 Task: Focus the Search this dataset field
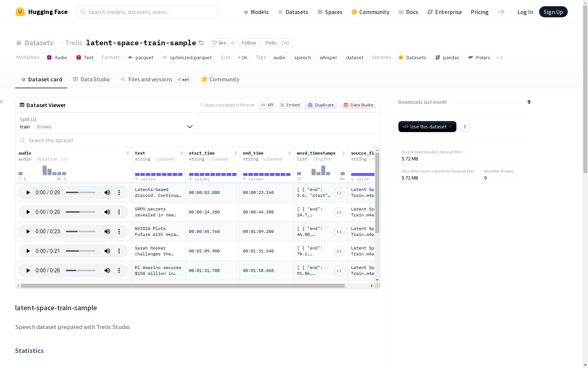[x=198, y=140]
